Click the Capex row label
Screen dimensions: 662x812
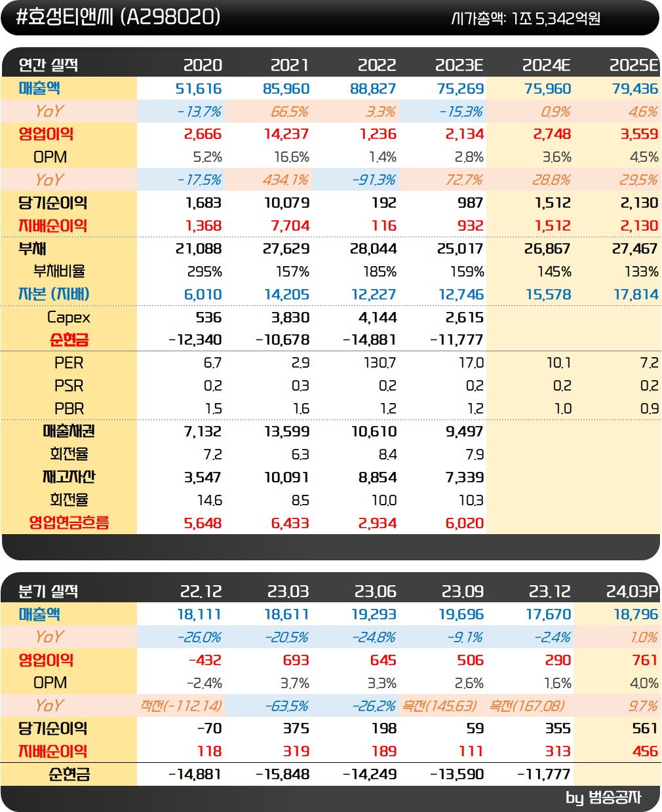pyautogui.click(x=69, y=317)
